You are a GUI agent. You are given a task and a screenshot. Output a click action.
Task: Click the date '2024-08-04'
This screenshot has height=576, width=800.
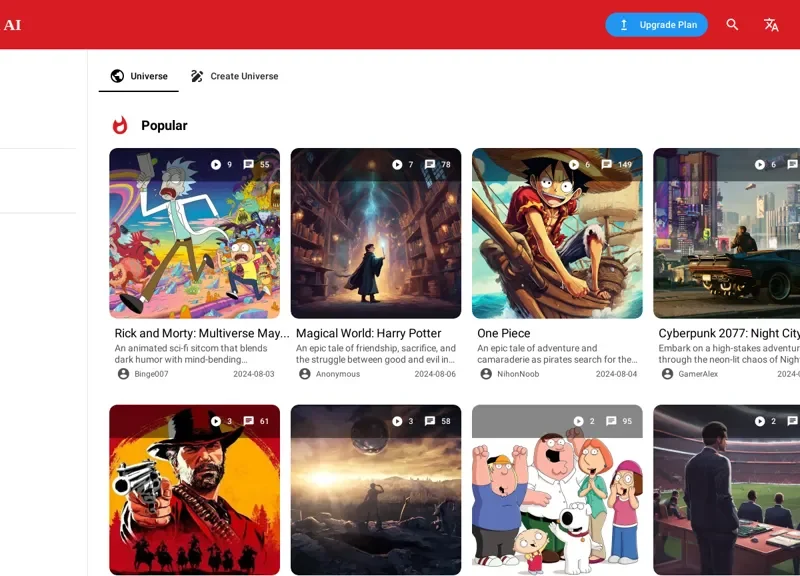point(616,374)
